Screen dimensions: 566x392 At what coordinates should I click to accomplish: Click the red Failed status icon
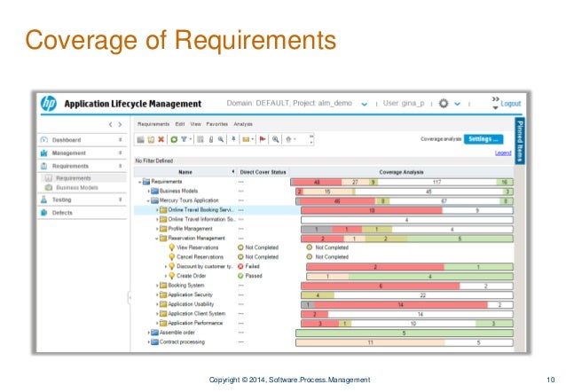(x=240, y=266)
